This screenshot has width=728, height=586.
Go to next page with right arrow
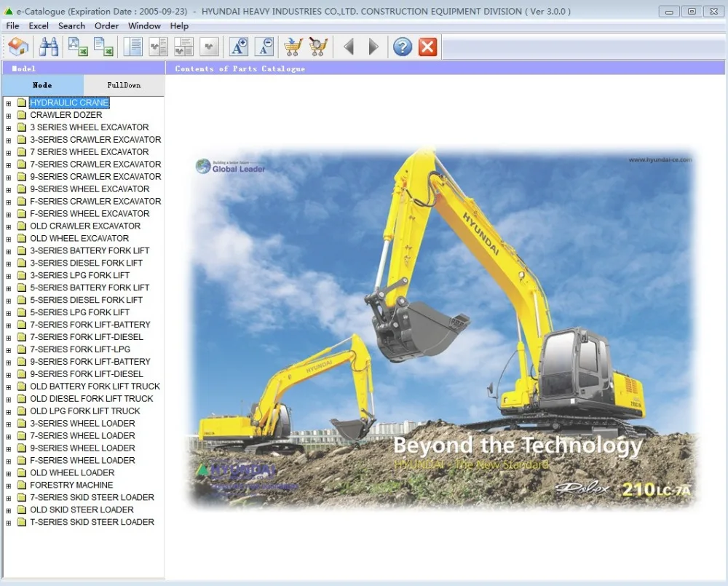[x=373, y=47]
